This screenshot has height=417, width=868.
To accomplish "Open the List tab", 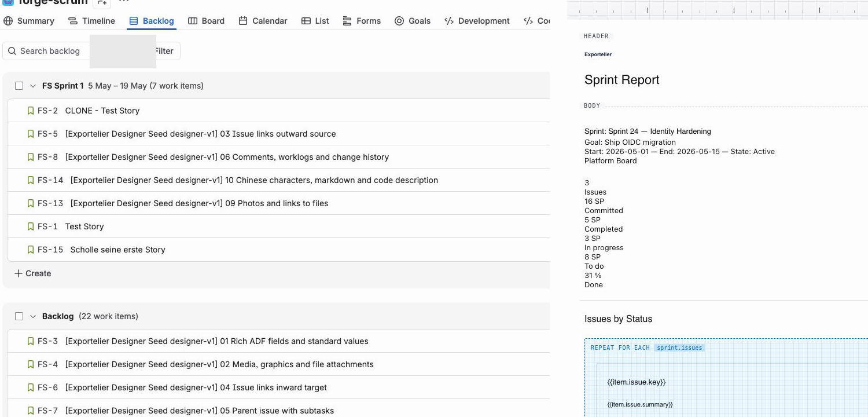I will 315,21.
